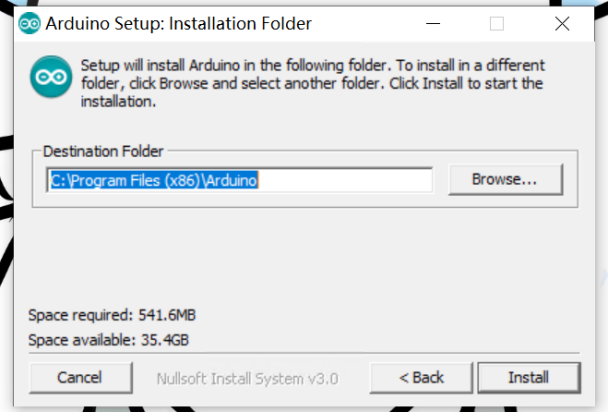This screenshot has height=412, width=609.
Task: Click the 'Nullsoft Install System v3.0' text
Action: point(247,379)
